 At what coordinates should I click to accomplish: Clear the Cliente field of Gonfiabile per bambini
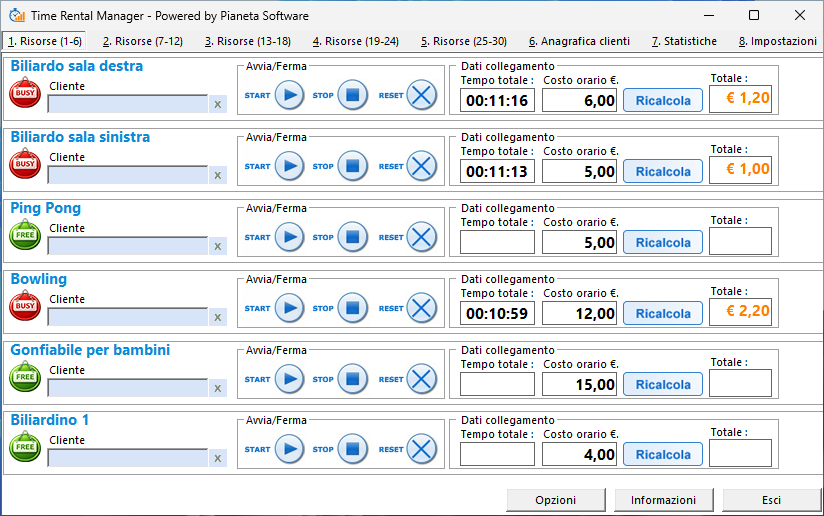(218, 388)
